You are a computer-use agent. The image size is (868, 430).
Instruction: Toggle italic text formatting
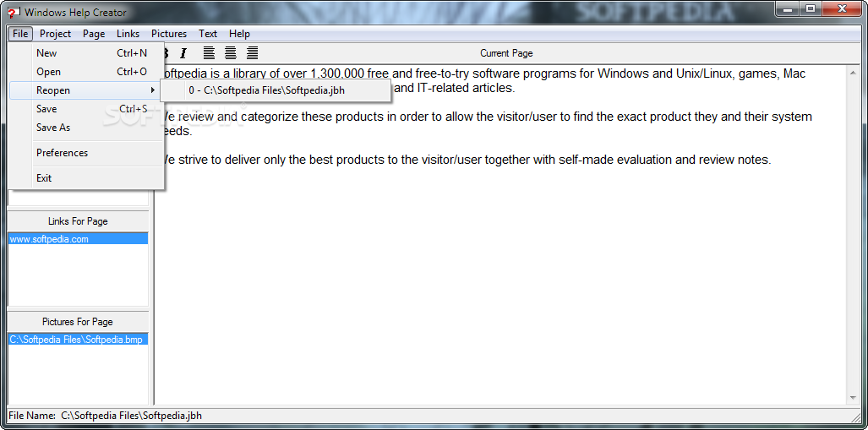click(183, 54)
